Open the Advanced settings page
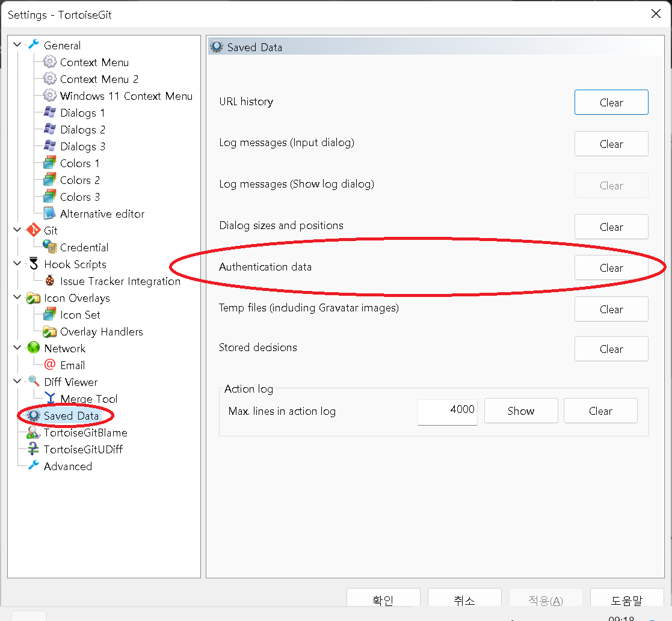The height and width of the screenshot is (621, 672). [x=68, y=466]
